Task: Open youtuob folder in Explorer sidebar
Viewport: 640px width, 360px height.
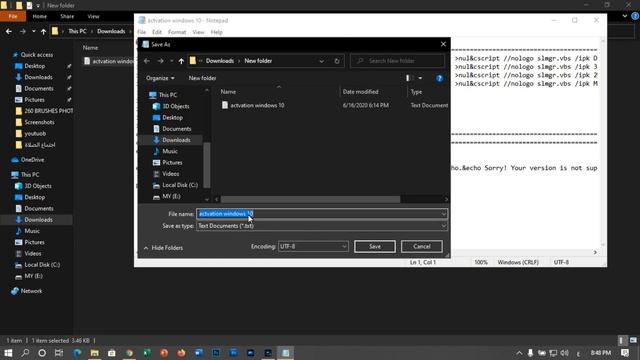Action: tap(35, 133)
